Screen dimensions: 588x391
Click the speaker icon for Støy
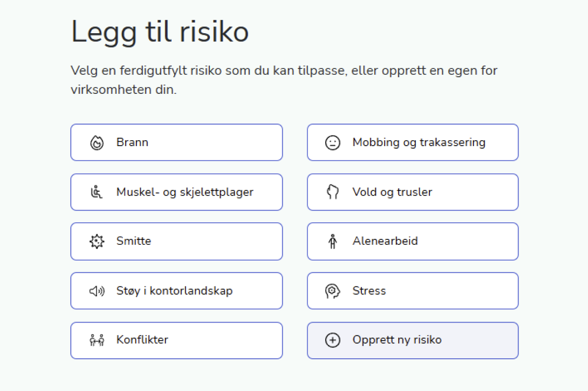[x=97, y=291]
